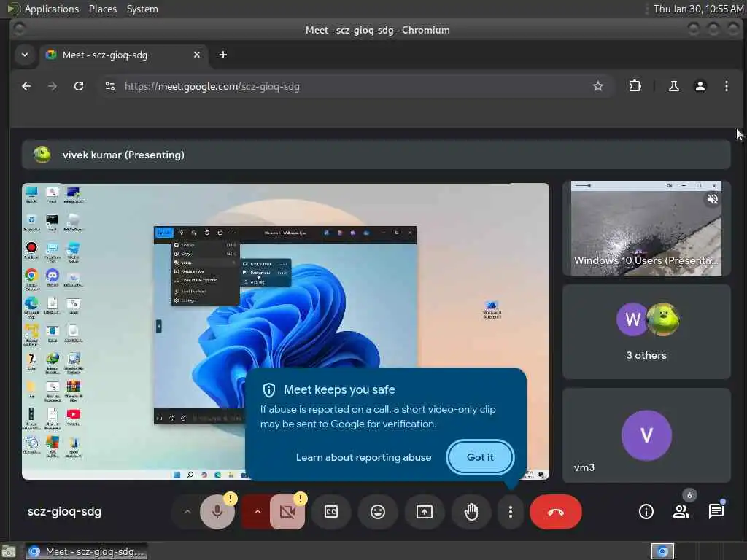The height and width of the screenshot is (560, 747).
Task: Bookmark this page with star icon
Action: pos(598,86)
